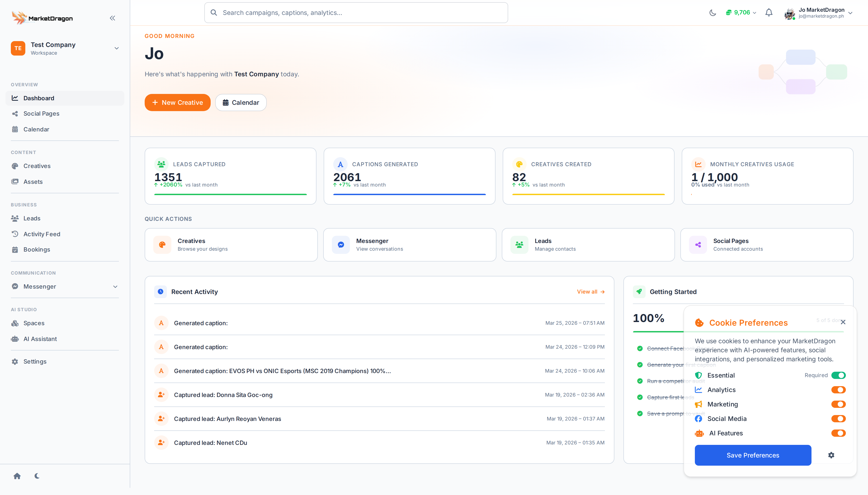This screenshot has height=495, width=868.
Task: Open Spaces in AI Studio
Action: 65,323
